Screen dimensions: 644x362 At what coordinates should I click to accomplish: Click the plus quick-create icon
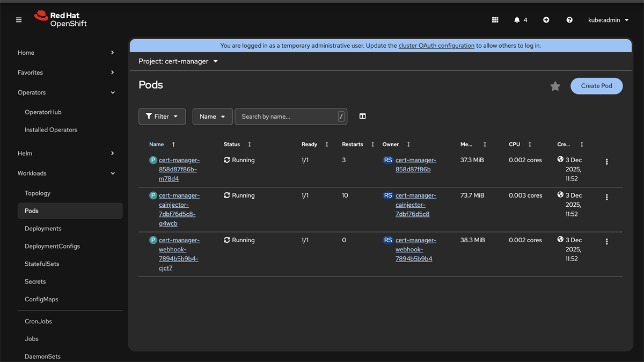[546, 20]
